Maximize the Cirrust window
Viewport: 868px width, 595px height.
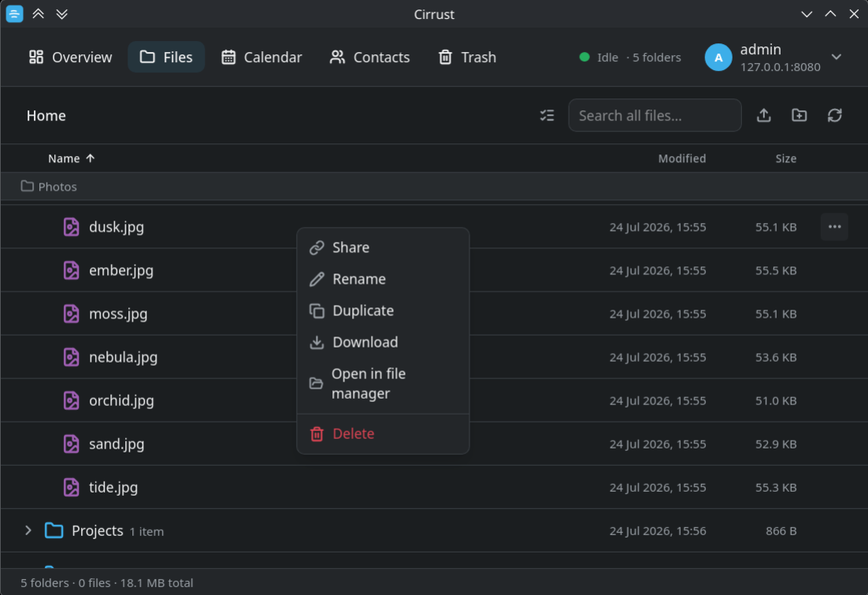click(830, 14)
